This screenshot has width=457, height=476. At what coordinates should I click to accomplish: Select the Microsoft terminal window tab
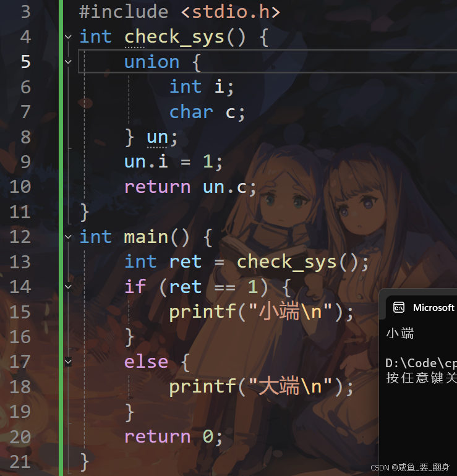click(423, 307)
